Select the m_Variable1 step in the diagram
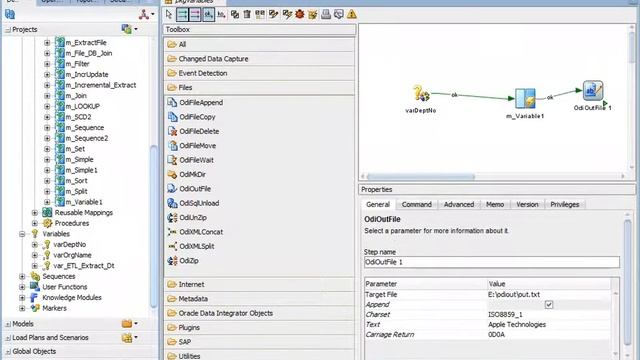 pos(525,98)
